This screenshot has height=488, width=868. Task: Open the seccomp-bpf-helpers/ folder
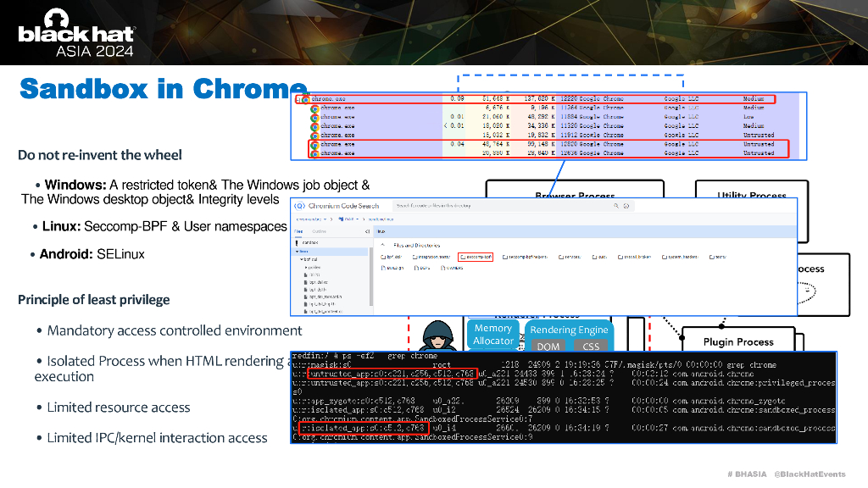(526, 257)
